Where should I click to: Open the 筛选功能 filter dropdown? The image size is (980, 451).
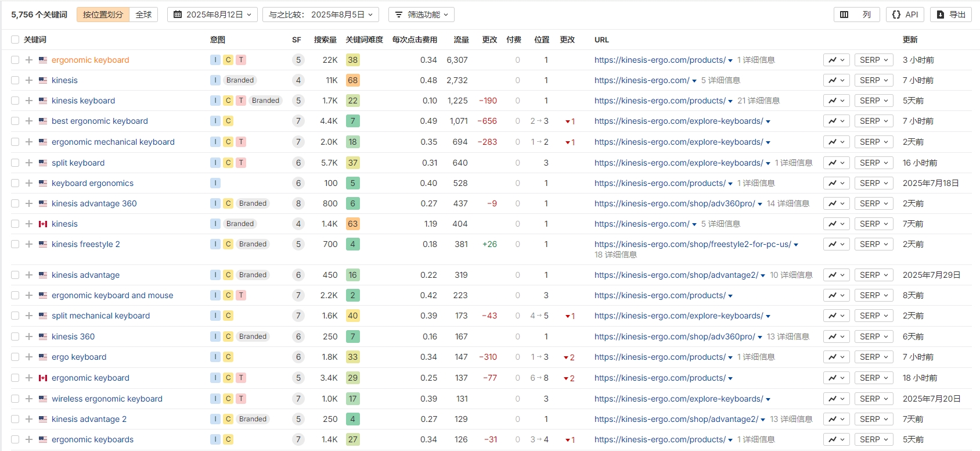[421, 15]
